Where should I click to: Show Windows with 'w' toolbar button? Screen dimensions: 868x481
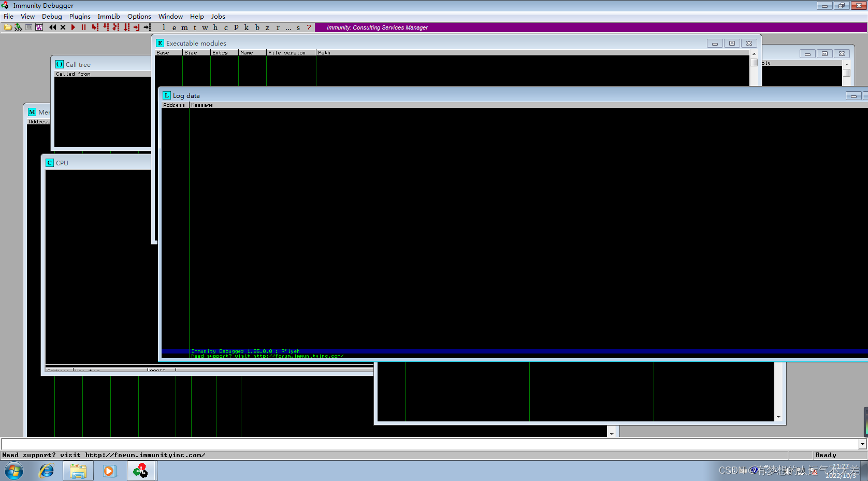tap(205, 27)
